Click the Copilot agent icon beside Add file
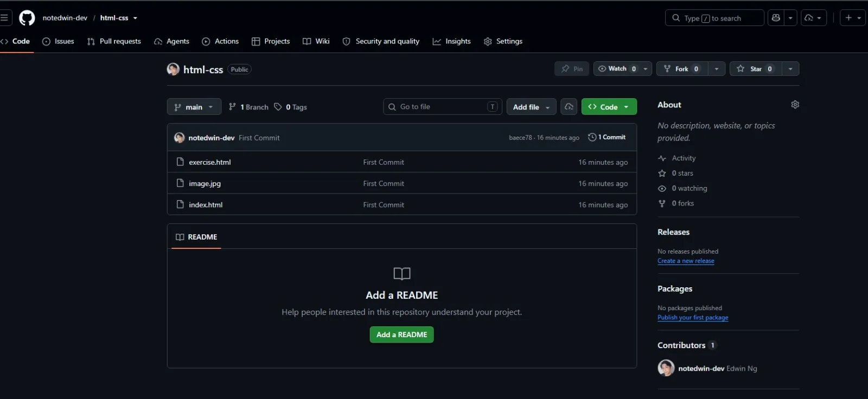The image size is (868, 399). 569,107
